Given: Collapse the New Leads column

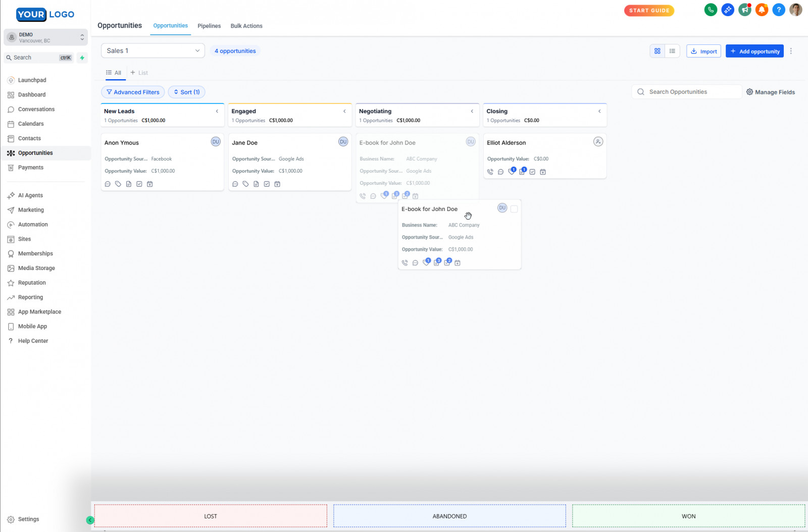Looking at the screenshot, I should (217, 112).
